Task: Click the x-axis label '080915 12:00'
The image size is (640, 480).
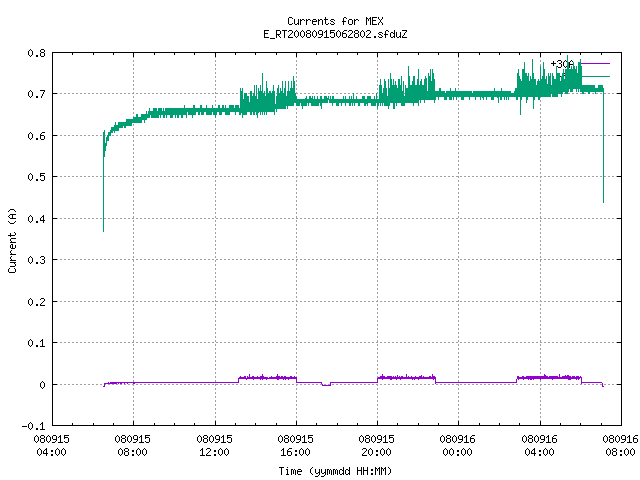Action: [x=214, y=445]
